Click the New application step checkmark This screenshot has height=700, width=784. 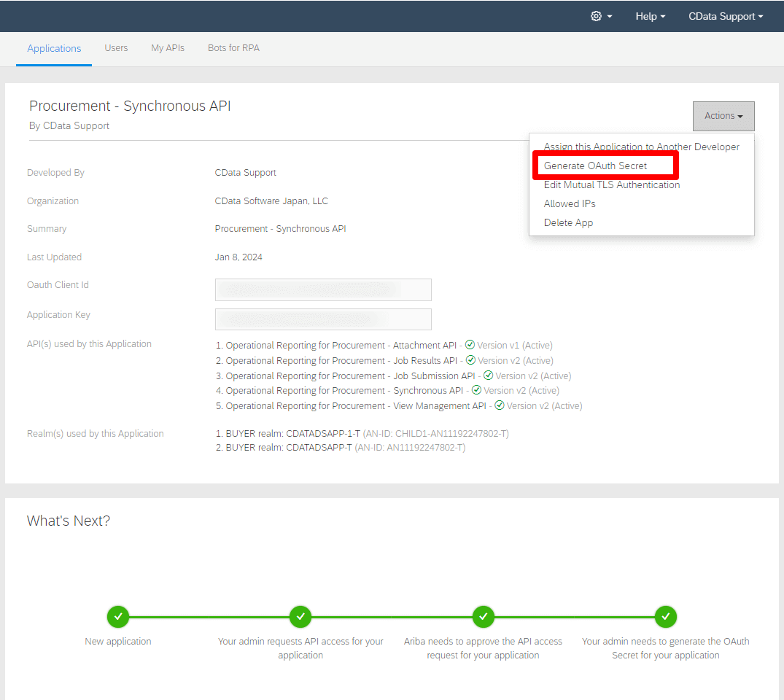click(118, 617)
